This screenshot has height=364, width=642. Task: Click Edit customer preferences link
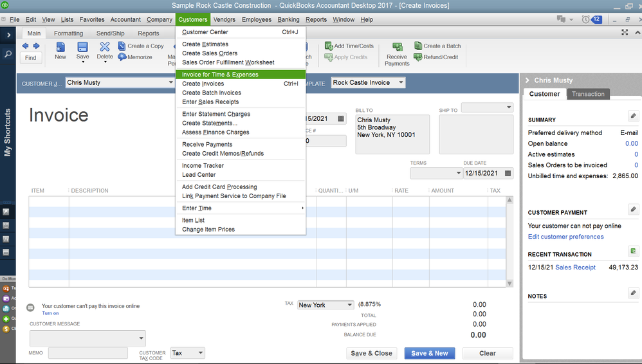pyautogui.click(x=565, y=237)
